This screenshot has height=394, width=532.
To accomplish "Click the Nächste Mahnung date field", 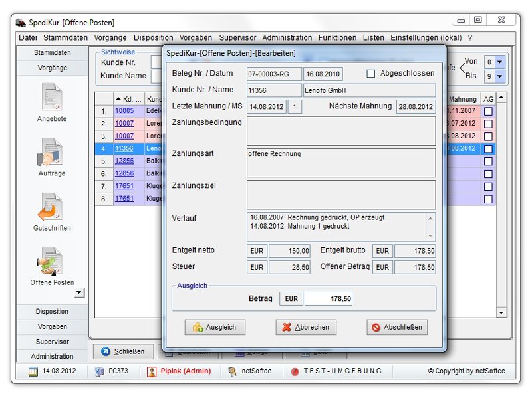I will pyautogui.click(x=416, y=107).
